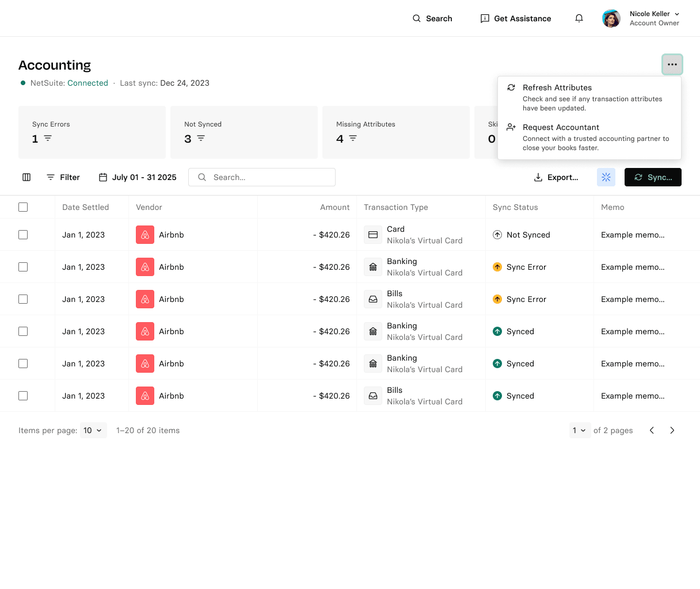
Task: Click the Banking transaction type icon on second row
Action: [x=373, y=266]
